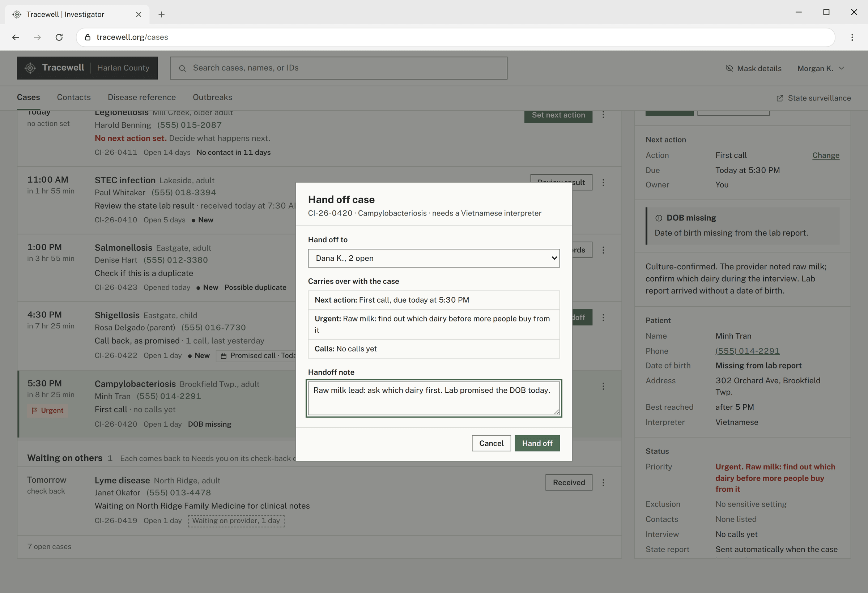Switch to the Contacts tab
Viewport: 868px width, 593px height.
click(x=73, y=97)
